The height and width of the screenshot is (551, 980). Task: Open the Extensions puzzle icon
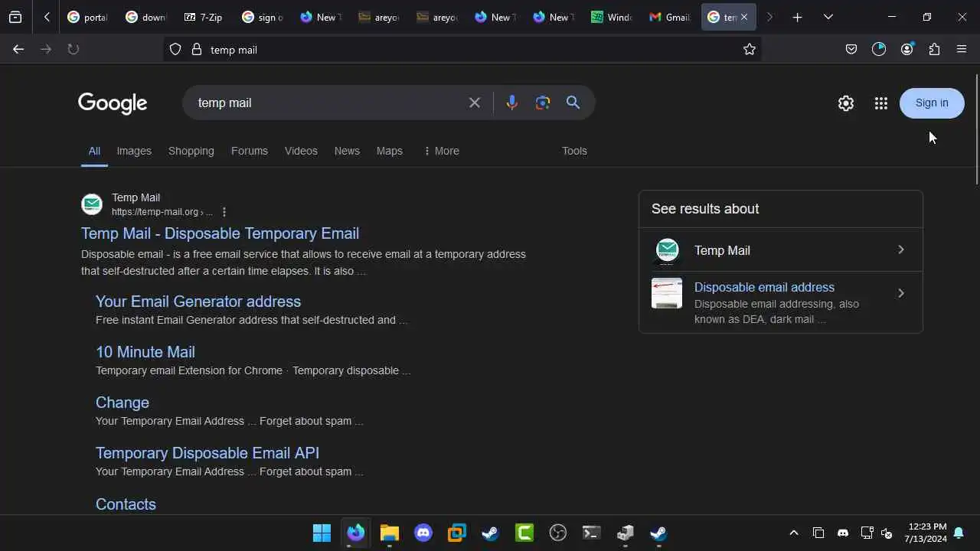934,49
